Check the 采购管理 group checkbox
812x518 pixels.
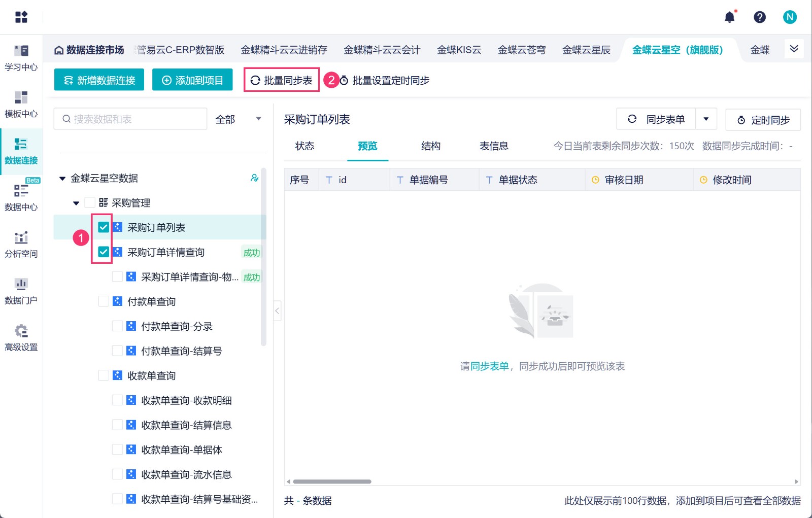click(x=90, y=203)
